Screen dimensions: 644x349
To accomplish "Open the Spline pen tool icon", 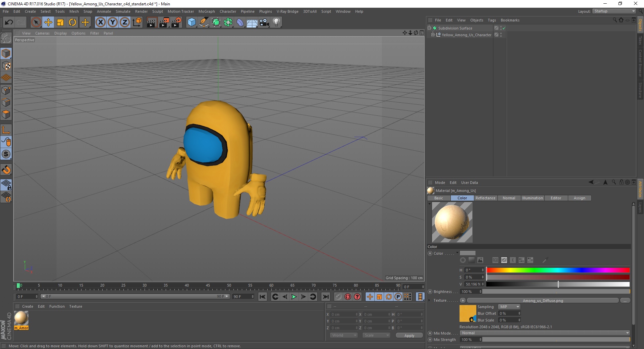I will tap(204, 22).
